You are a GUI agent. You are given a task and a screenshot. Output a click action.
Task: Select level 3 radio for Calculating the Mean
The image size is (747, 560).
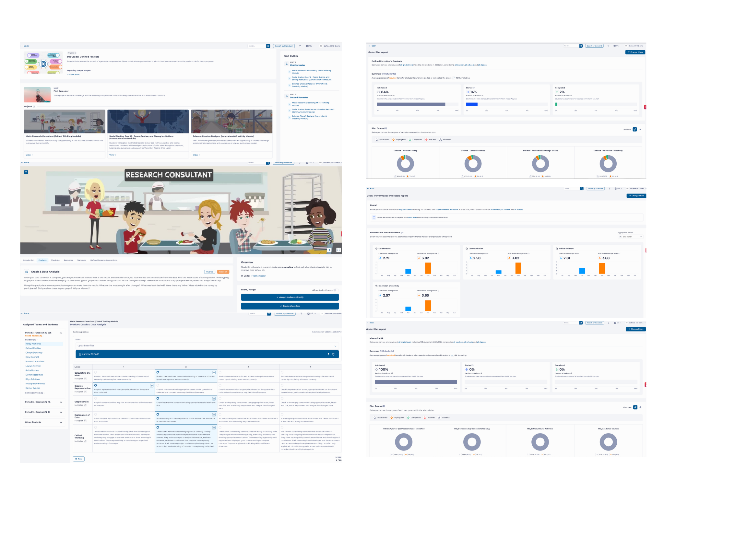click(x=220, y=372)
